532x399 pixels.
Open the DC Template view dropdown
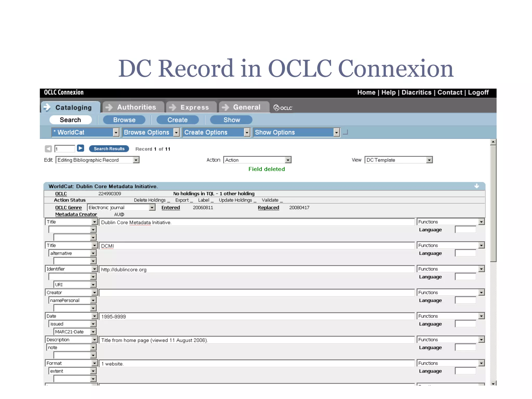pyautogui.click(x=399, y=160)
